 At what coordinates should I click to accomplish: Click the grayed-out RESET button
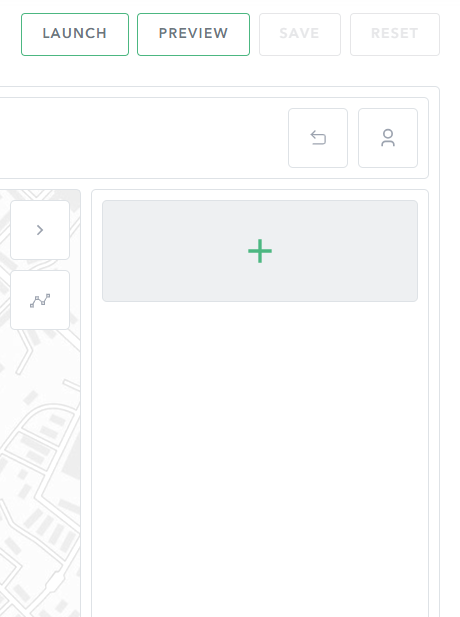(x=395, y=34)
